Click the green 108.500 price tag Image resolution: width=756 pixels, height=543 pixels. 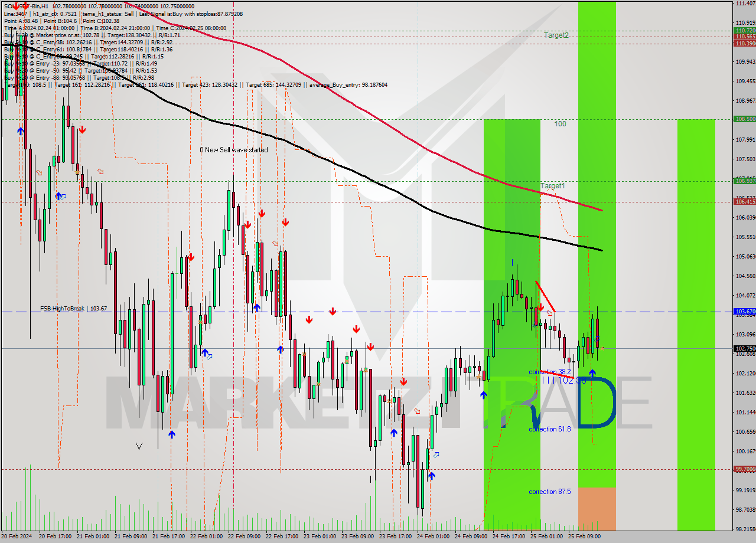[x=745, y=119]
